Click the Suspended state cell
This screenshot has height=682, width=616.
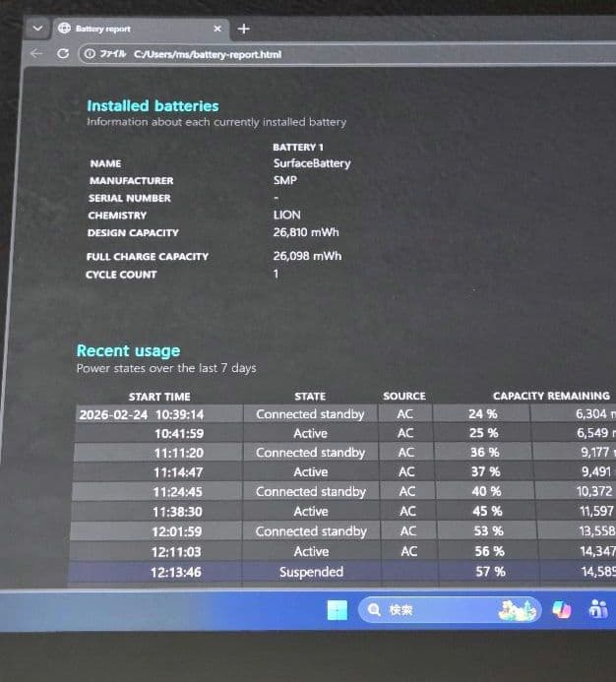[x=312, y=572]
